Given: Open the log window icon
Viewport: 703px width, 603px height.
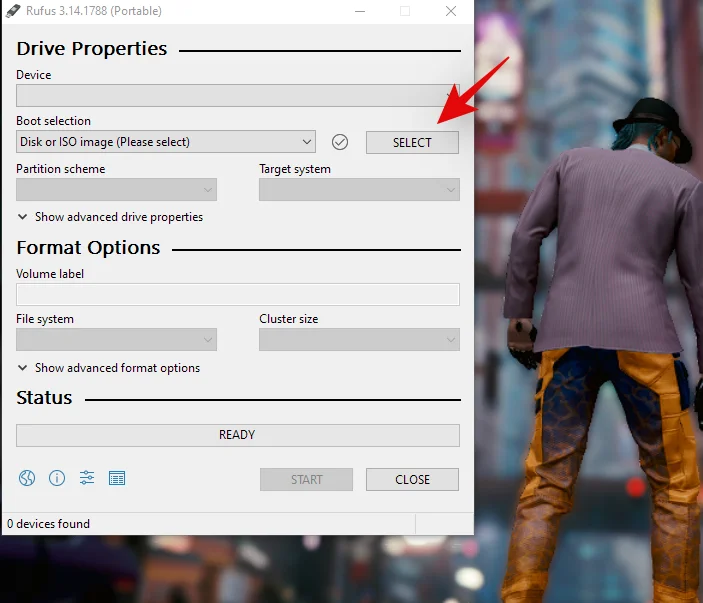Looking at the screenshot, I should (x=117, y=478).
